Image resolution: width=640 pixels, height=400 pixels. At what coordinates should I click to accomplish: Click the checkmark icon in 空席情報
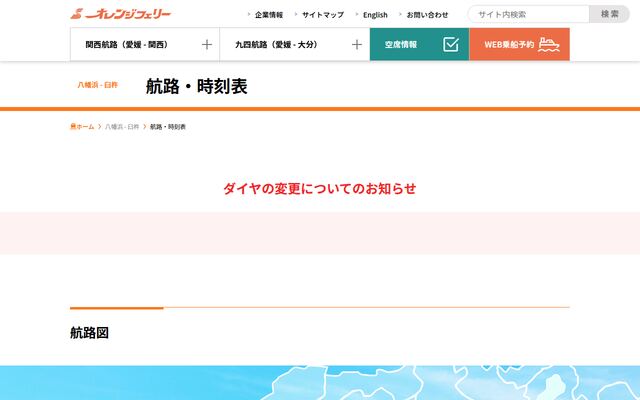(x=451, y=44)
